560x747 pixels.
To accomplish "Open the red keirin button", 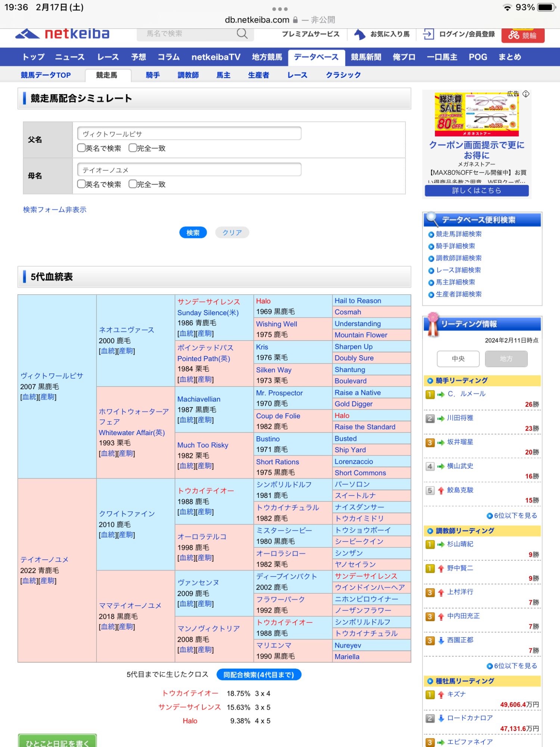I will [x=523, y=35].
